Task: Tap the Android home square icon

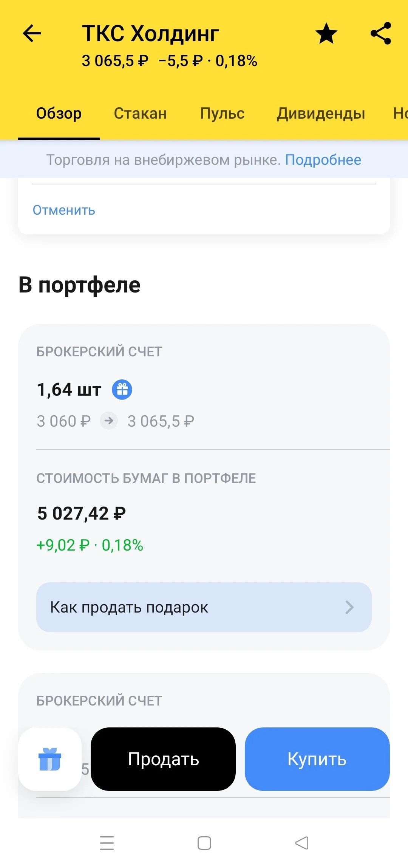Action: pyautogui.click(x=204, y=843)
